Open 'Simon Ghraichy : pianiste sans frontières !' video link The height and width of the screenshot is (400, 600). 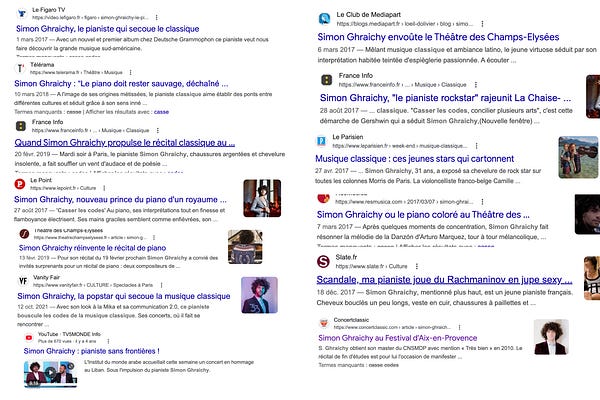coord(91,351)
